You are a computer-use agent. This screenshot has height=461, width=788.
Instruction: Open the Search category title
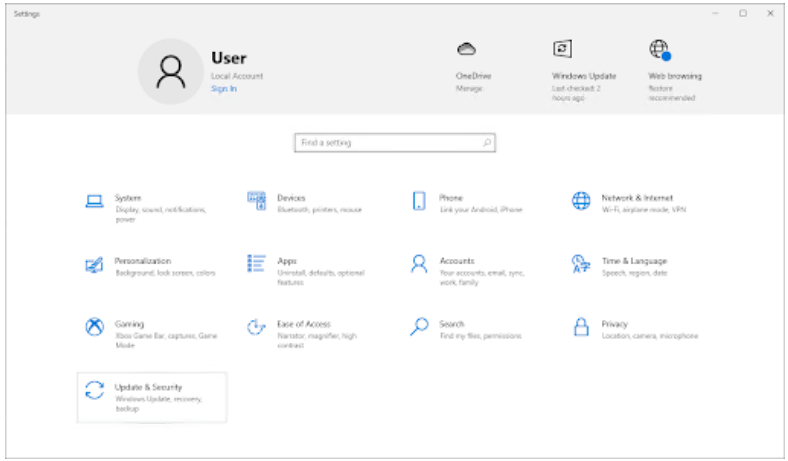[451, 324]
